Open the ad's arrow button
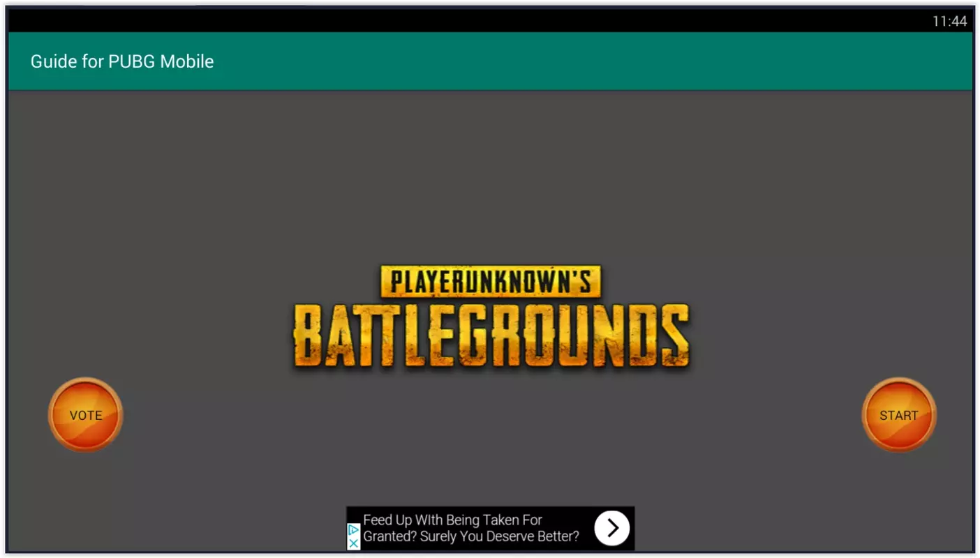The width and height of the screenshot is (980, 558). [x=612, y=529]
